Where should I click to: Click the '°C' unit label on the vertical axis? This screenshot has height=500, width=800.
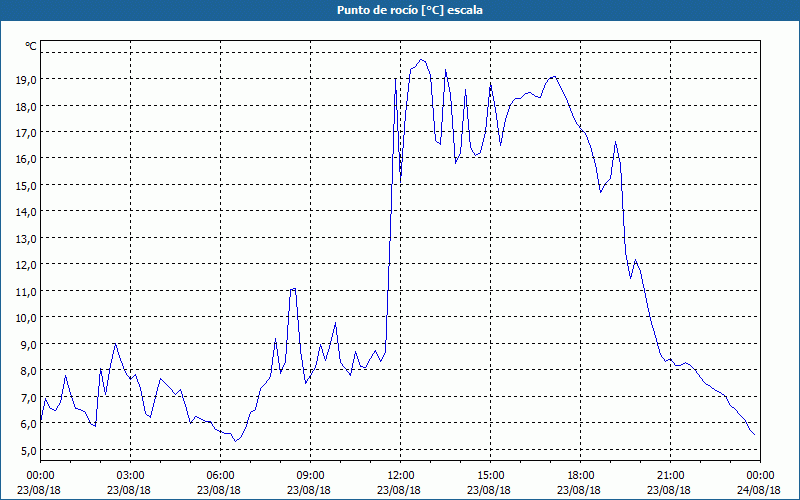31,46
